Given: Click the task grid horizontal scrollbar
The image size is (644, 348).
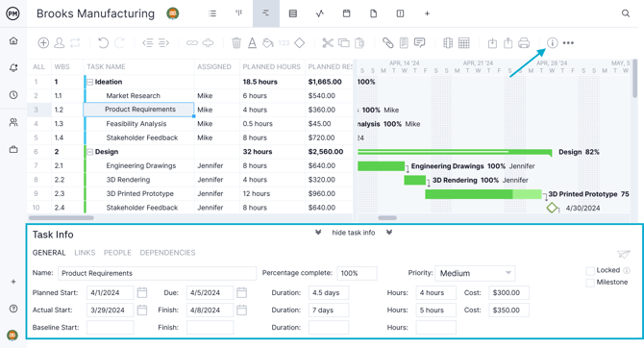Looking at the screenshot, I should 62,218.
